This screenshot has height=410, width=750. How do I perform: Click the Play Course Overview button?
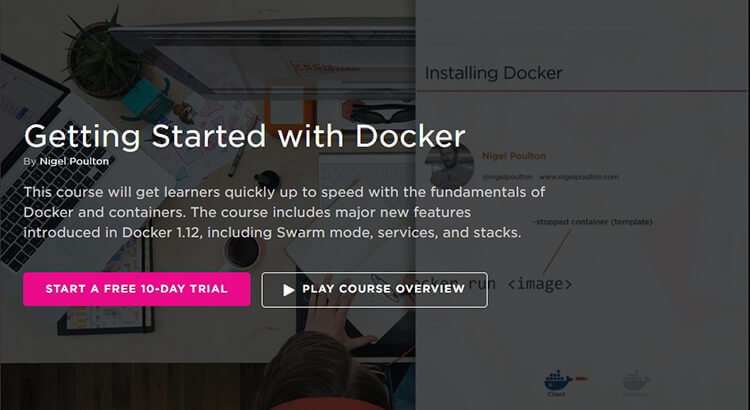[375, 289]
